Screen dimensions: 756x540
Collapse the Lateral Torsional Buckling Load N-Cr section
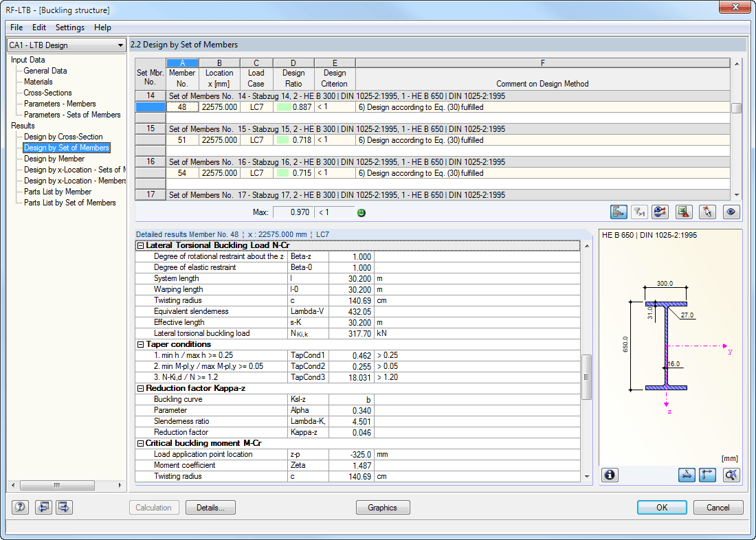coord(140,245)
